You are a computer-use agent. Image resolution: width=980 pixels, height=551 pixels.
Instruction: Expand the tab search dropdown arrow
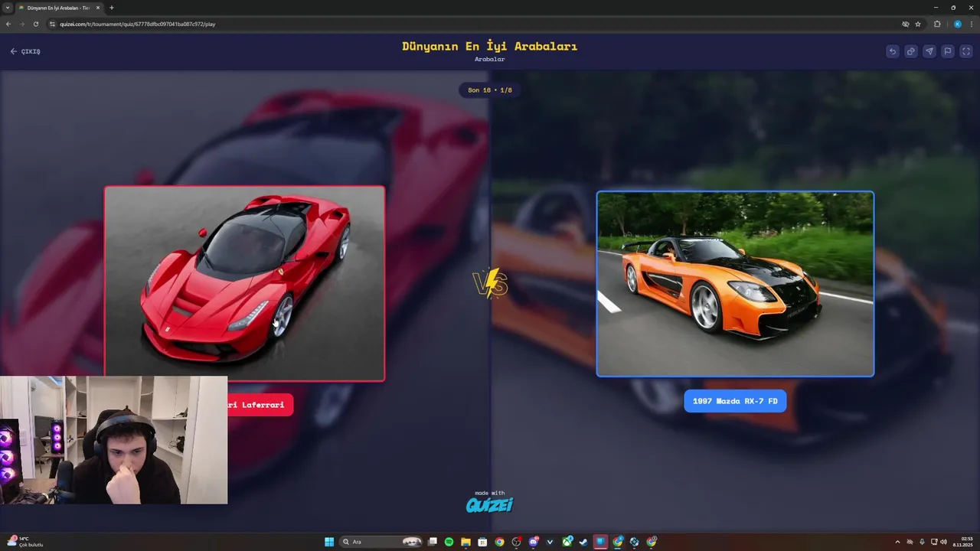point(7,8)
